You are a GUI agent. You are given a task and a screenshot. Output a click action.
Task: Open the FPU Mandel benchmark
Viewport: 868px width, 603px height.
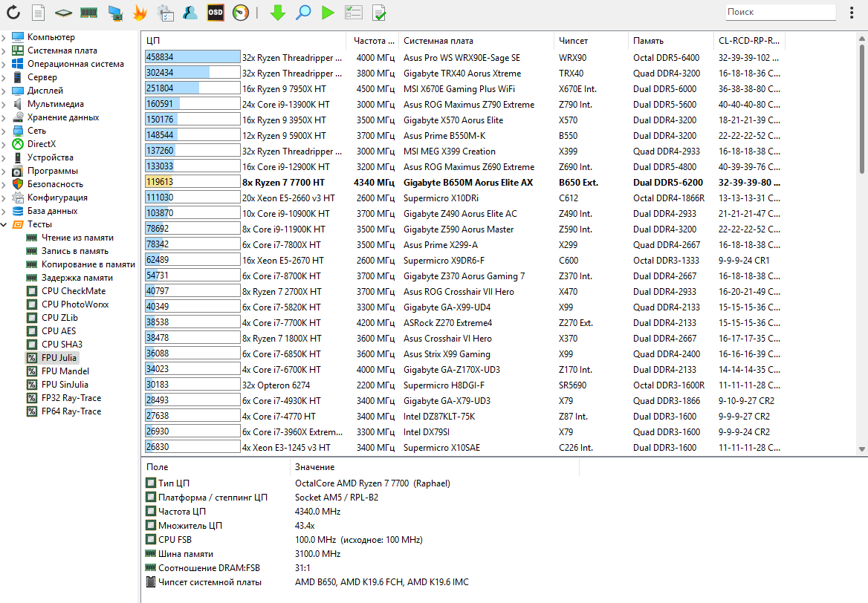point(65,371)
